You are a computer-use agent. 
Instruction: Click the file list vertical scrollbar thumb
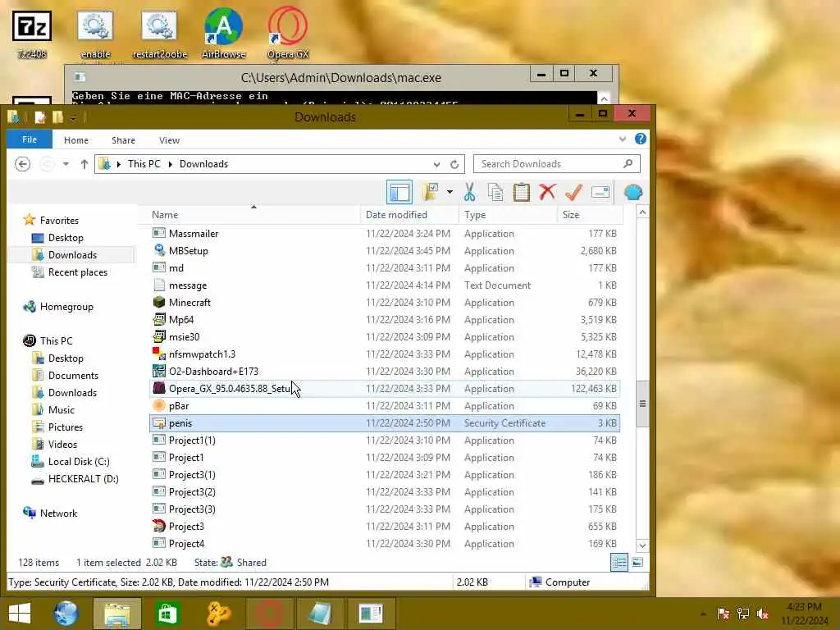pyautogui.click(x=642, y=404)
